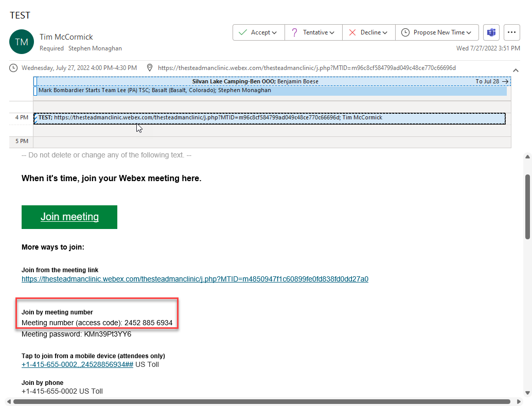Viewport: 532px width, 406px height.
Task: Open the Webex meeting link URL
Action: click(x=194, y=279)
